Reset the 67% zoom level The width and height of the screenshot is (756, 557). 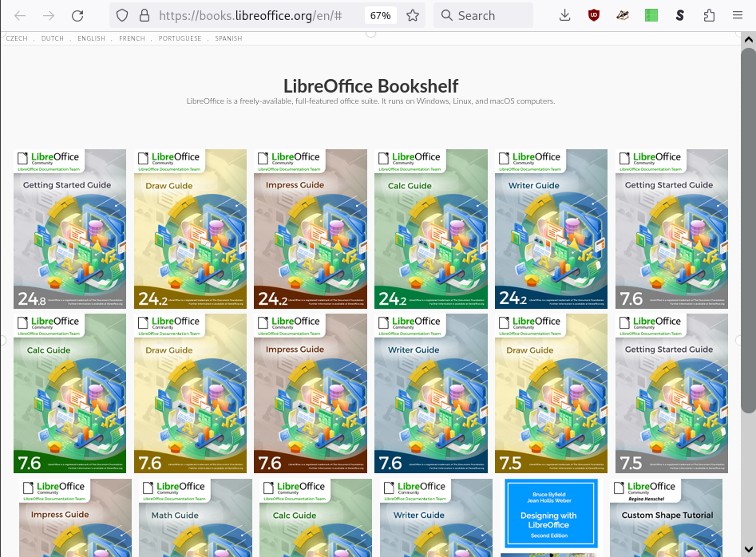[381, 16]
